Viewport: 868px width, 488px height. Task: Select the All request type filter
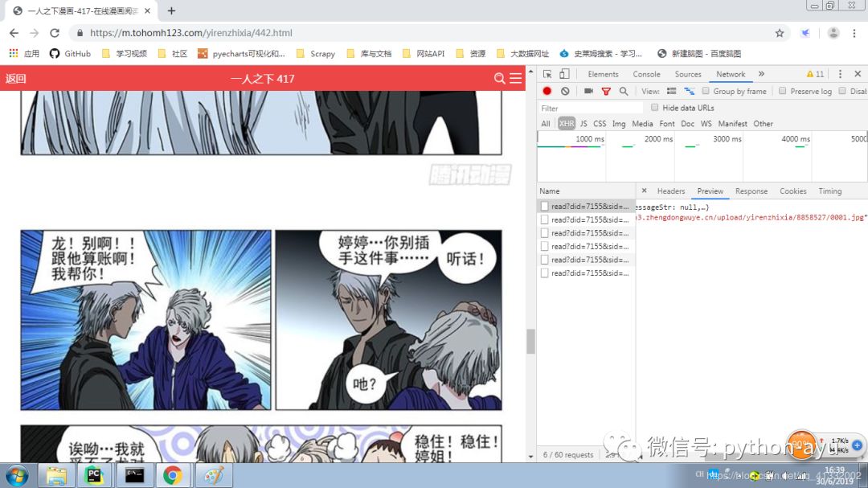(x=546, y=124)
